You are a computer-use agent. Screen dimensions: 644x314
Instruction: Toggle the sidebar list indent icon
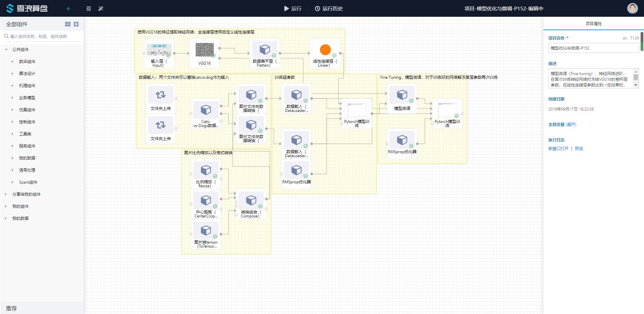89,9
